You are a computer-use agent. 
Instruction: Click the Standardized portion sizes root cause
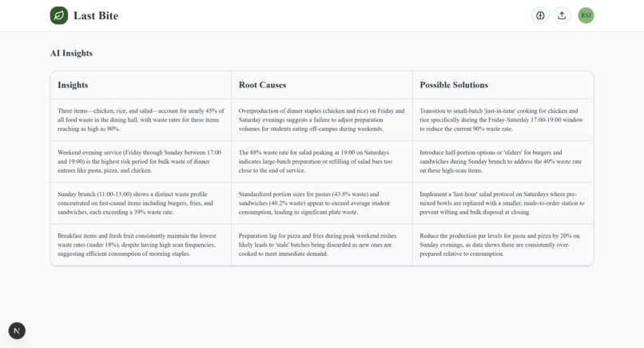pos(321,202)
